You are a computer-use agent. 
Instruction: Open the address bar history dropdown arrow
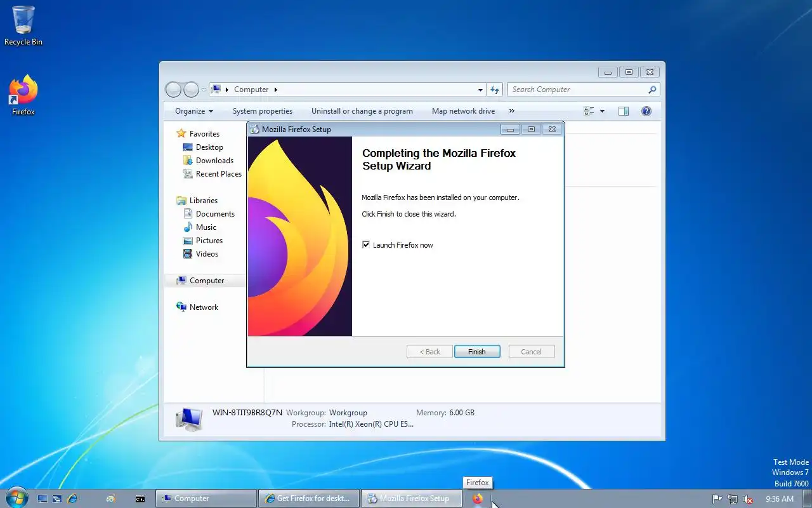480,90
